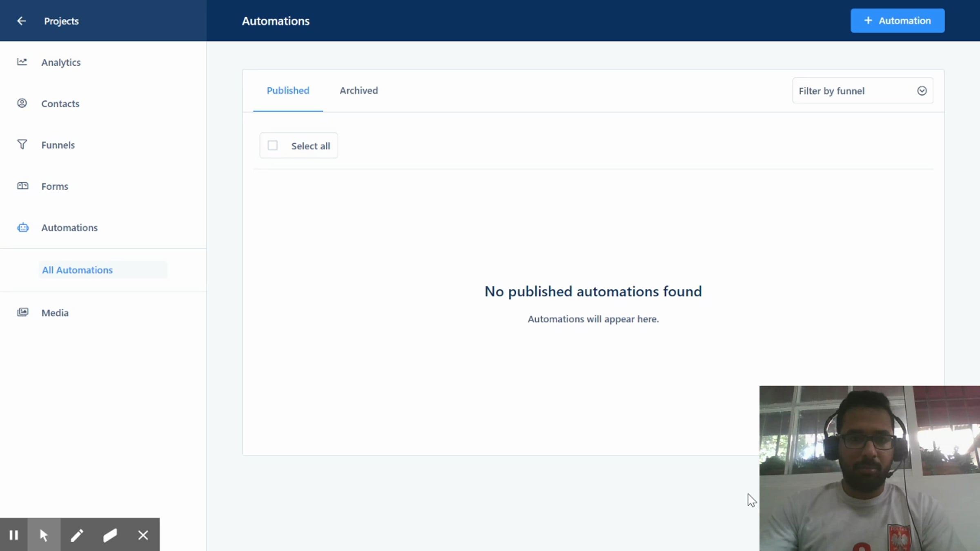Viewport: 980px width, 551px height.
Task: Activate the cursor pointer tool
Action: point(44,535)
